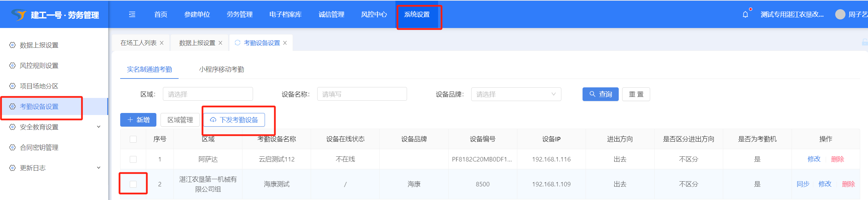The height and width of the screenshot is (200, 868).
Task: Click refresh icon on 考勤设备设置 tab
Action: [x=238, y=43]
